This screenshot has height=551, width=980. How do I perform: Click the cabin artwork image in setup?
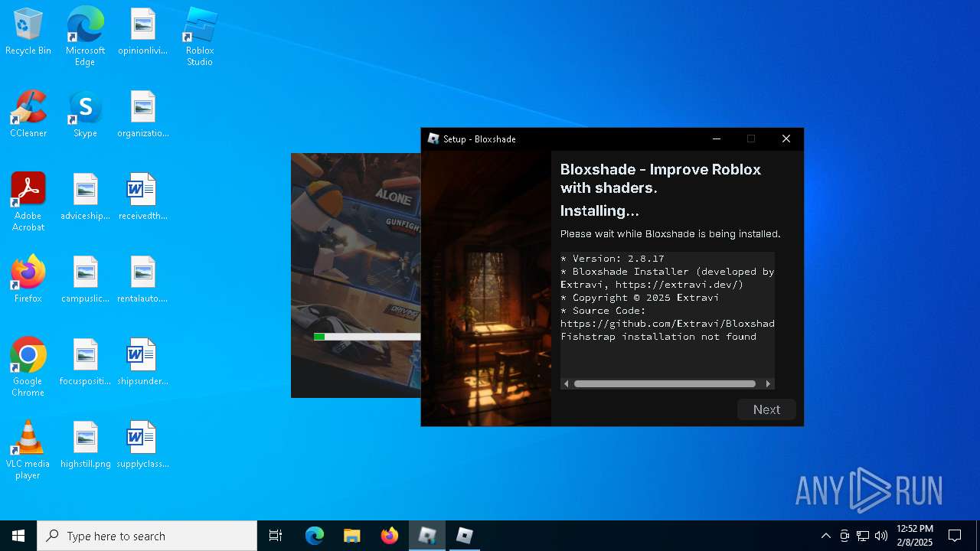[486, 288]
